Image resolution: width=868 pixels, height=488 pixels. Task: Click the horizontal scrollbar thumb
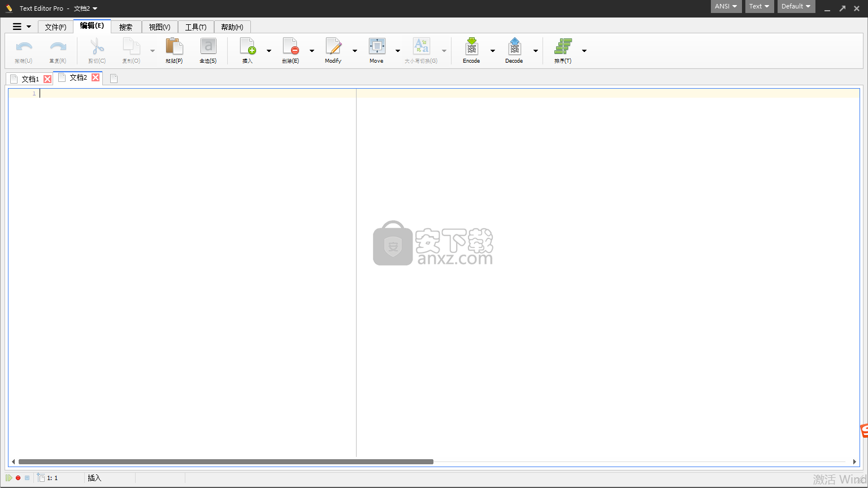tap(226, 461)
